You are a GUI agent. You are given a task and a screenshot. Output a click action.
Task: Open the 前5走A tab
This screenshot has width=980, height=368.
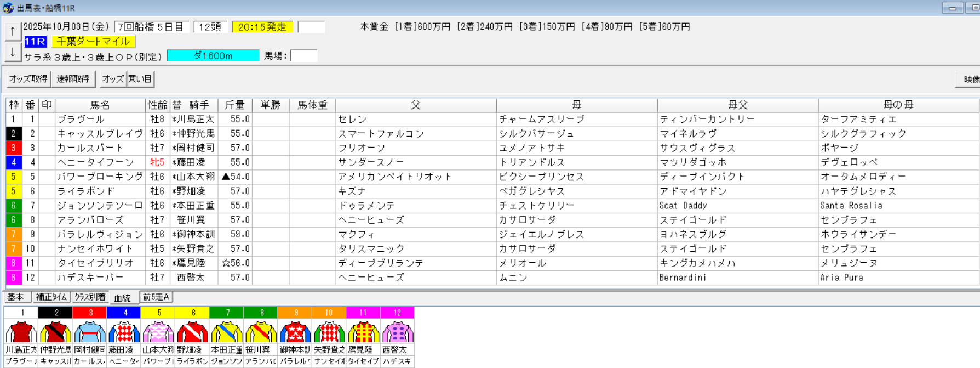pos(156,297)
